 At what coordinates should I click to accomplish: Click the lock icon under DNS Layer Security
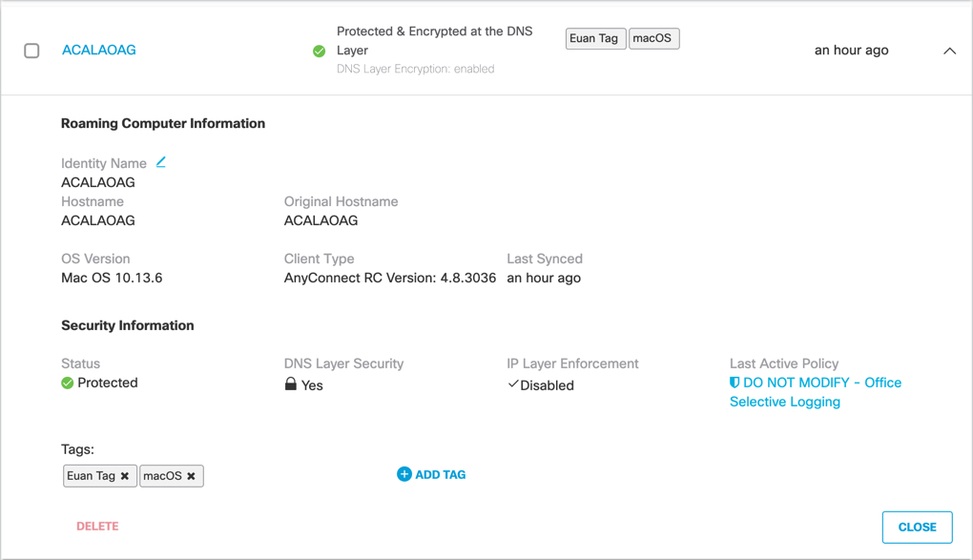289,384
